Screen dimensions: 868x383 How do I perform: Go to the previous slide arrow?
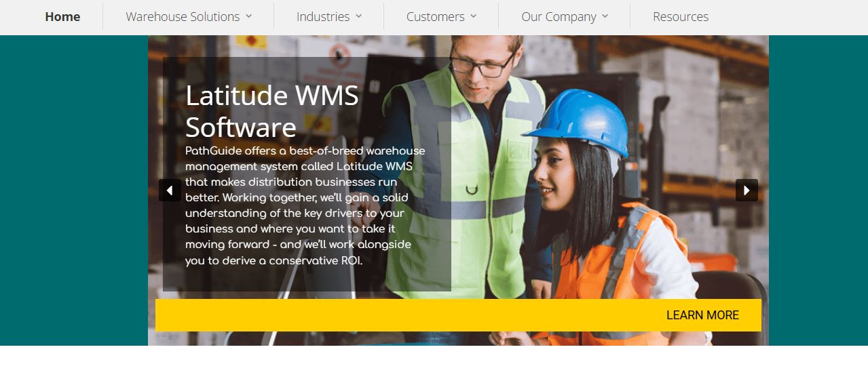[170, 190]
